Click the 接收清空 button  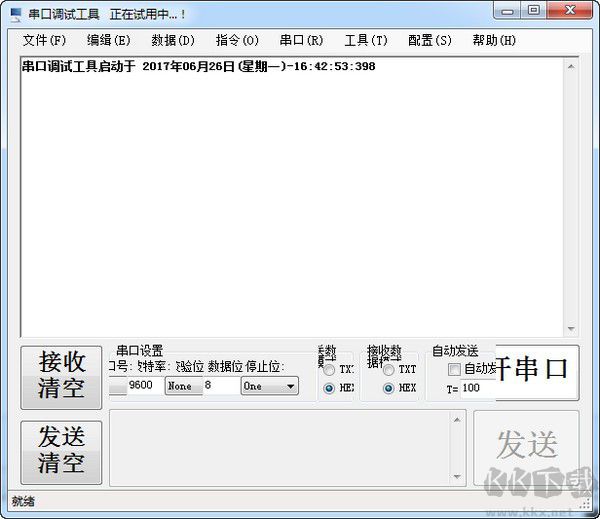click(61, 377)
